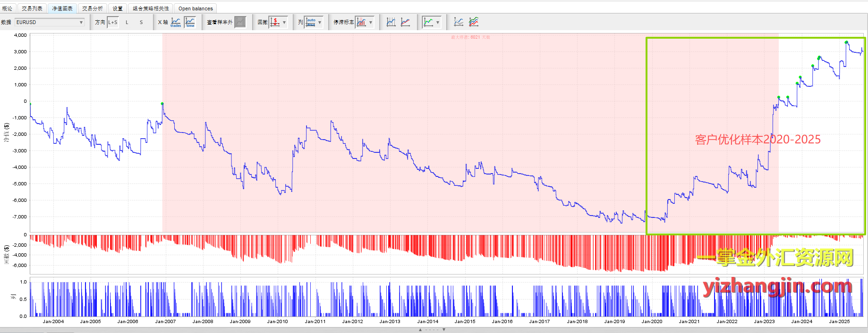Click the out-of-sample view icon
Screen dimensions: 868x333
pos(240,22)
